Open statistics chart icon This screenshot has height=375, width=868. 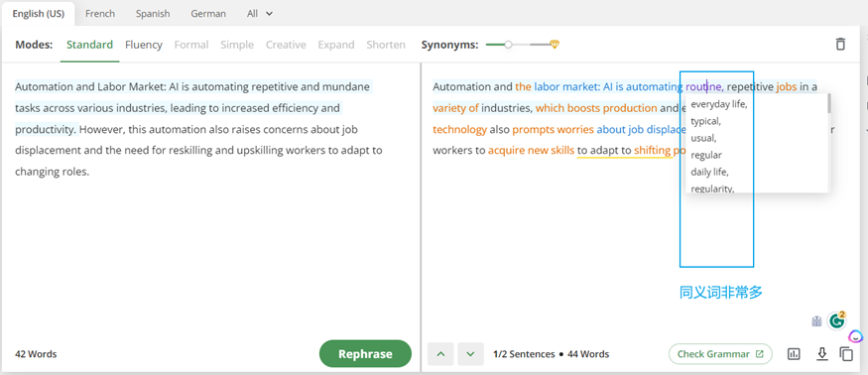(x=794, y=354)
